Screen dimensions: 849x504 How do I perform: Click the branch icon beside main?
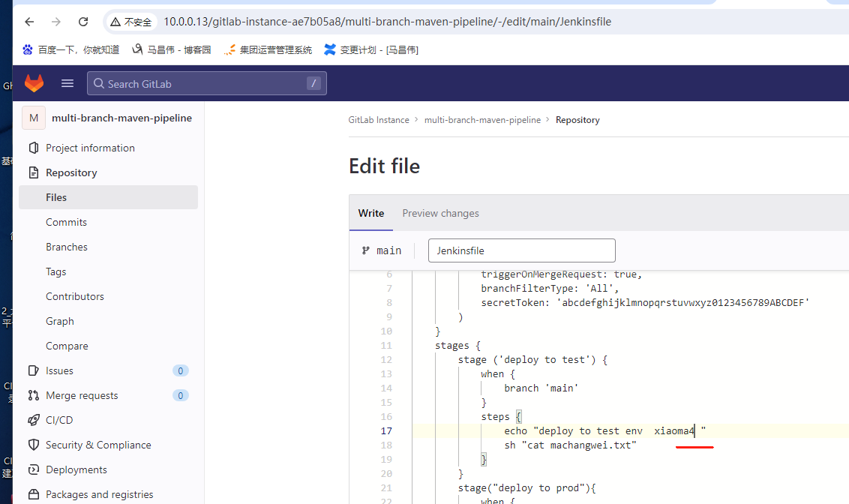(366, 250)
